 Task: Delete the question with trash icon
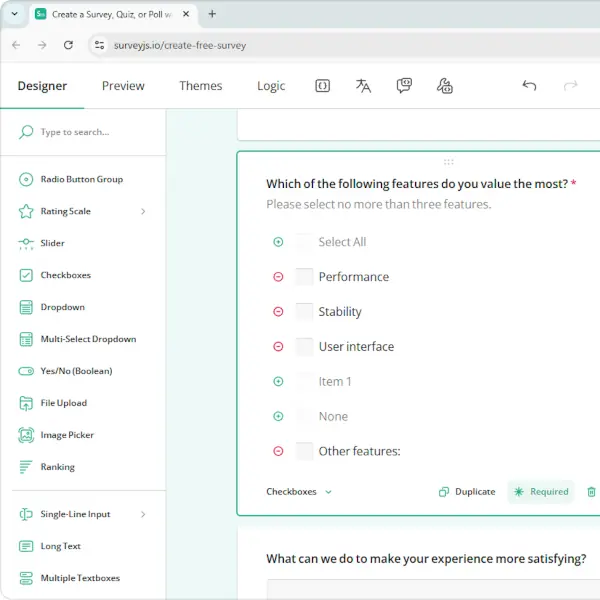(591, 492)
